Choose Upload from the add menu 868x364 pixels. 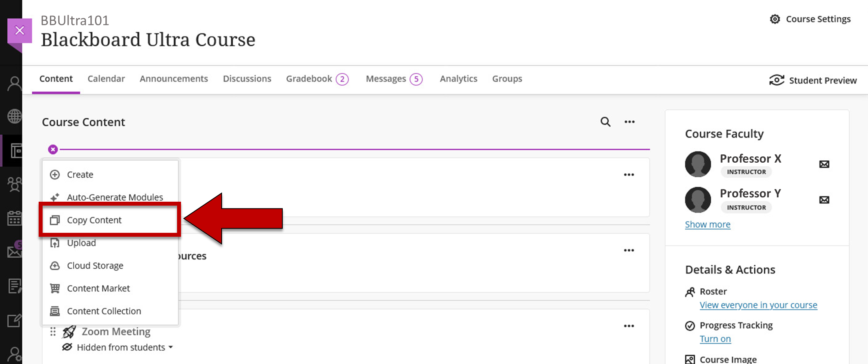(110, 243)
